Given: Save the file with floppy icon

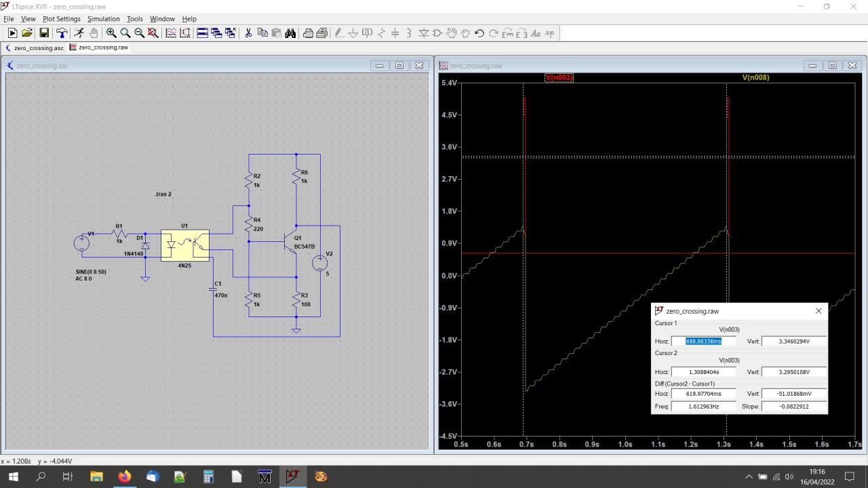Looking at the screenshot, I should coord(44,33).
